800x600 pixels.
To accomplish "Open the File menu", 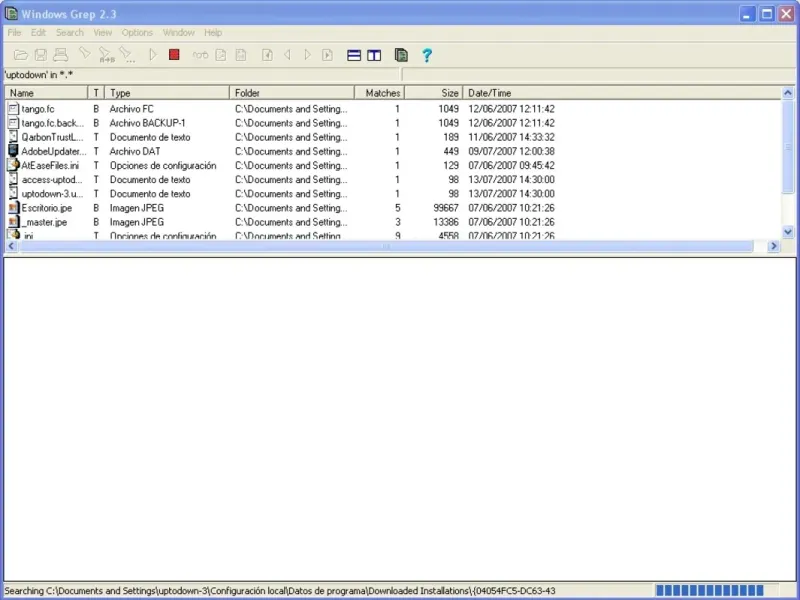I will (x=14, y=33).
